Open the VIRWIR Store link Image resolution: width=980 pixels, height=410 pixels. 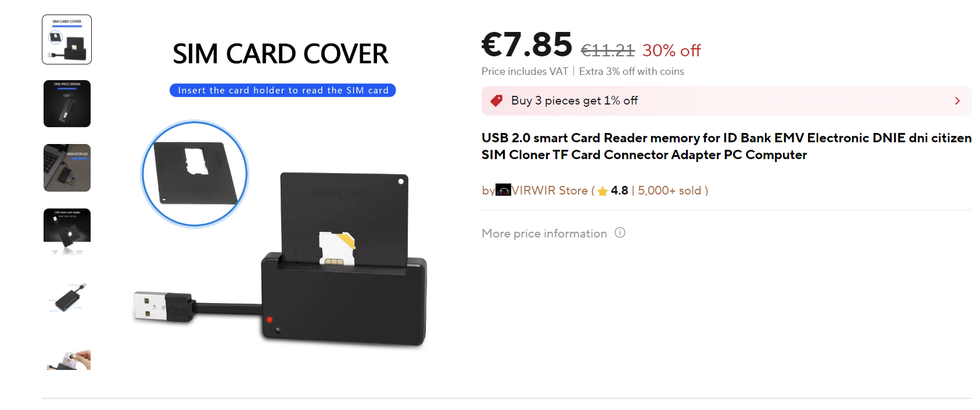550,190
